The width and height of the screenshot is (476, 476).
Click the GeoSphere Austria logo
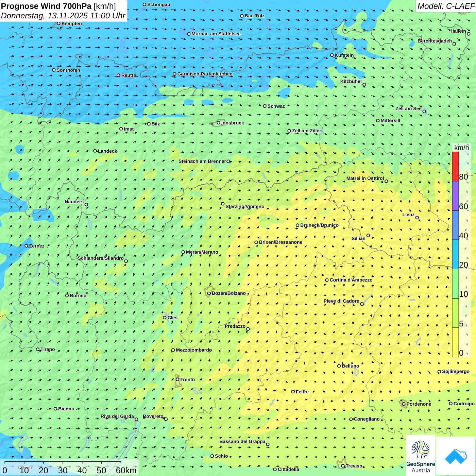[x=421, y=456]
